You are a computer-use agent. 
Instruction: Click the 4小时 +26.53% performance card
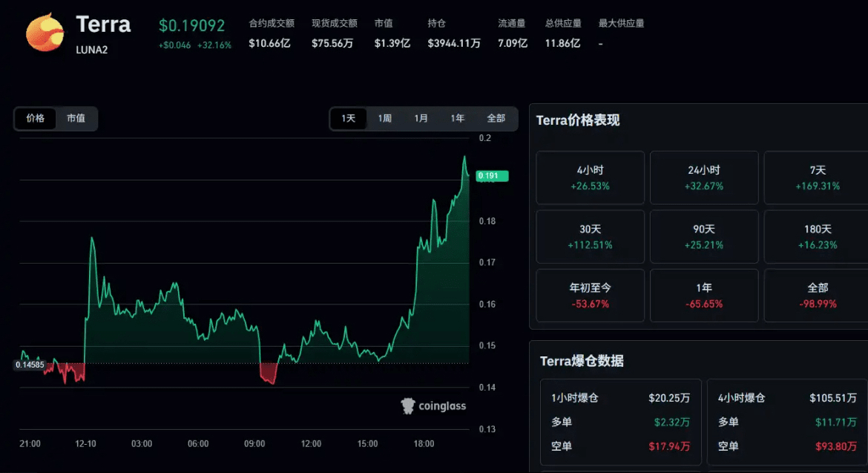(590, 177)
